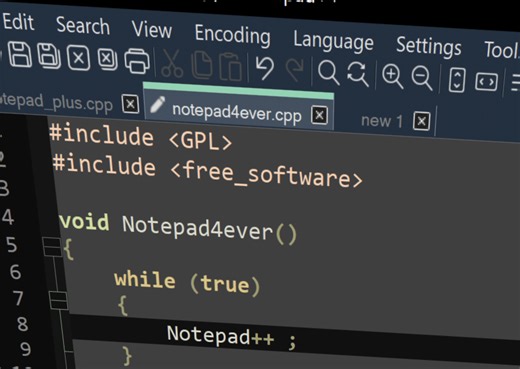This screenshot has width=520, height=369.
Task: Toggle synchronize horizontal scrolling icon
Action: click(486, 82)
